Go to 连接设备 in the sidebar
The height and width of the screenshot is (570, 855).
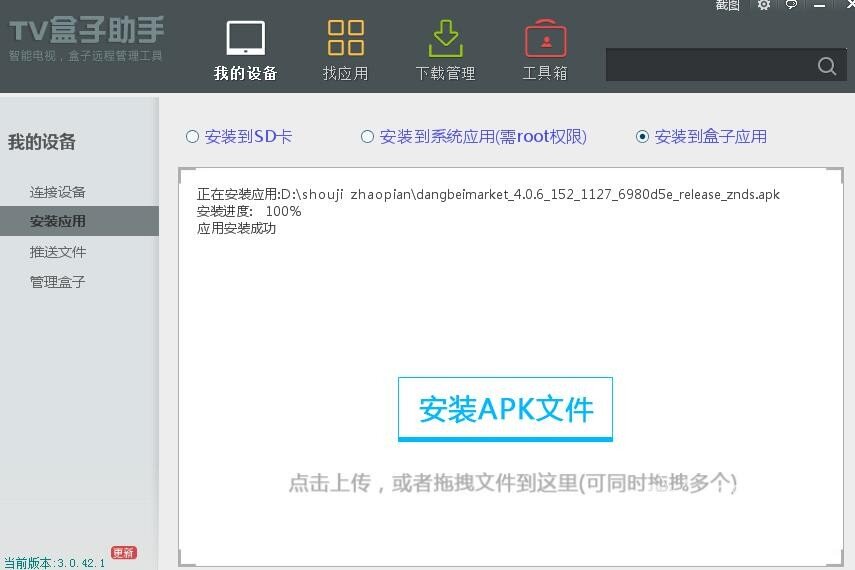click(x=58, y=192)
